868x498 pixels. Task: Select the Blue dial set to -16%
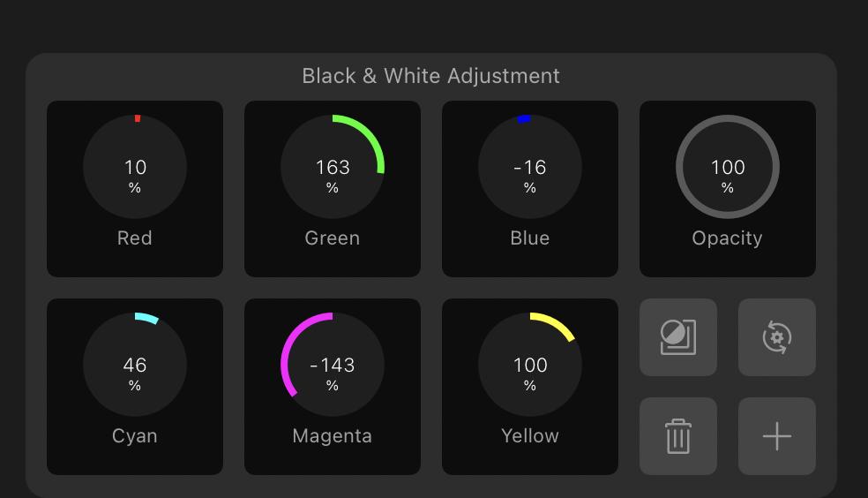point(530,167)
